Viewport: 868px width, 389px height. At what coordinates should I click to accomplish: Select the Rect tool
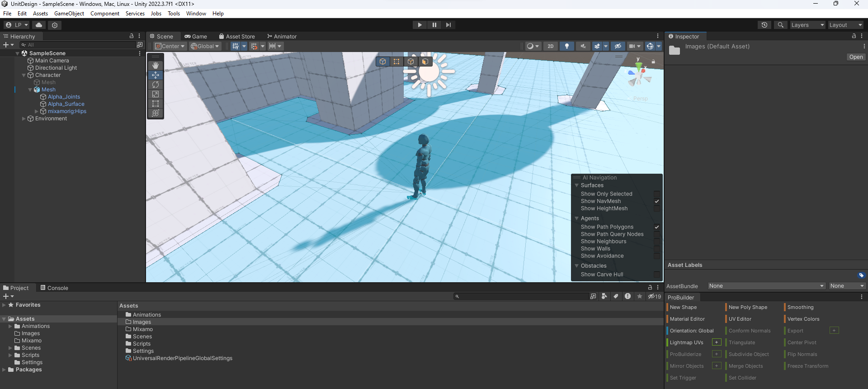point(156,104)
